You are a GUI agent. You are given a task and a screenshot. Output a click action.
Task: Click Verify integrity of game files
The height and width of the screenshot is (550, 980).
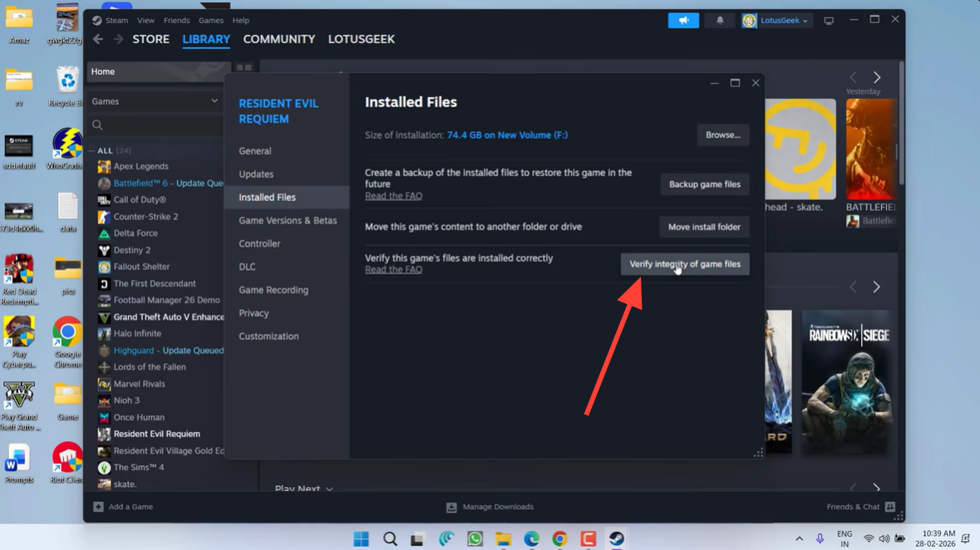pyautogui.click(x=684, y=264)
